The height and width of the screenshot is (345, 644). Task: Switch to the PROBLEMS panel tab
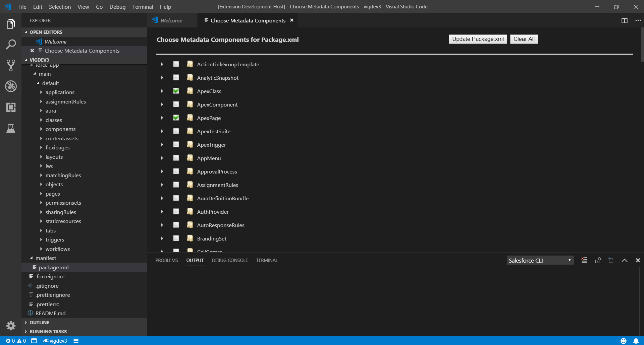(x=167, y=260)
